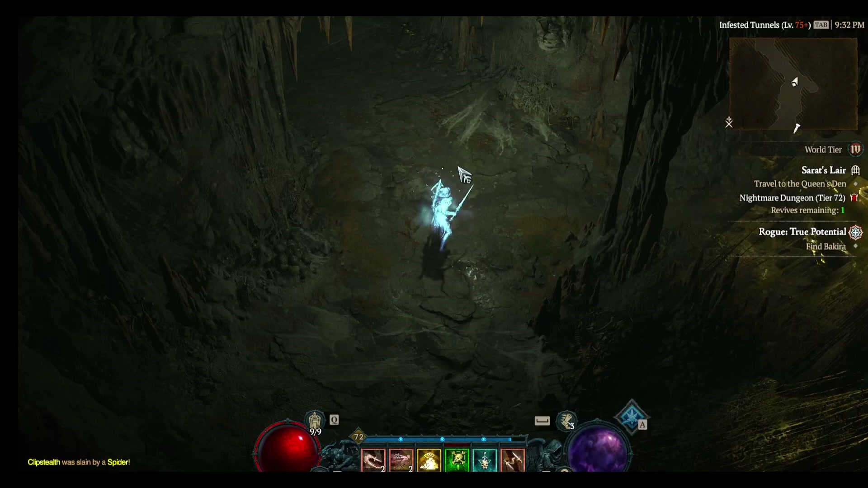Click the World Tier IV emblem
868x488 pixels.
pyautogui.click(x=855, y=150)
